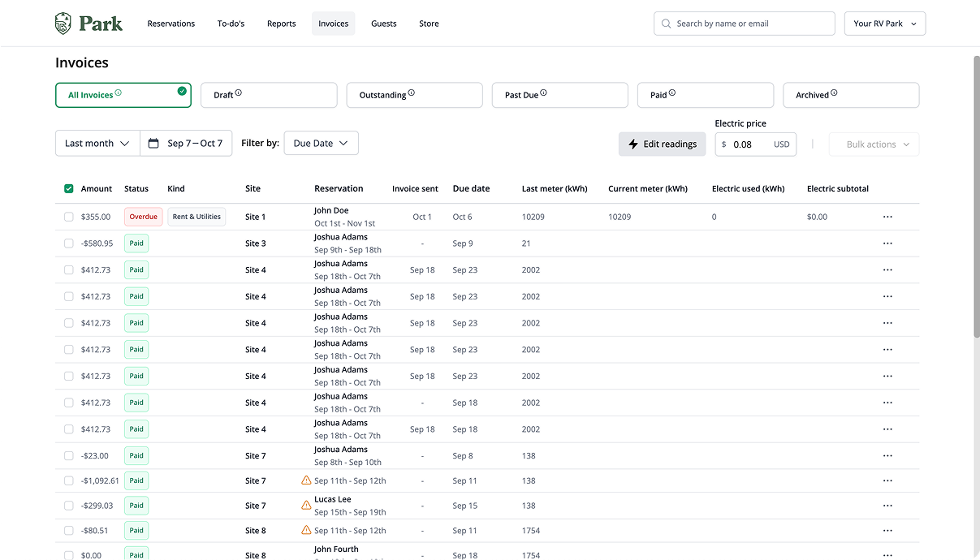Click the info icon next to Outstanding
The image size is (980, 560).
pos(412,93)
